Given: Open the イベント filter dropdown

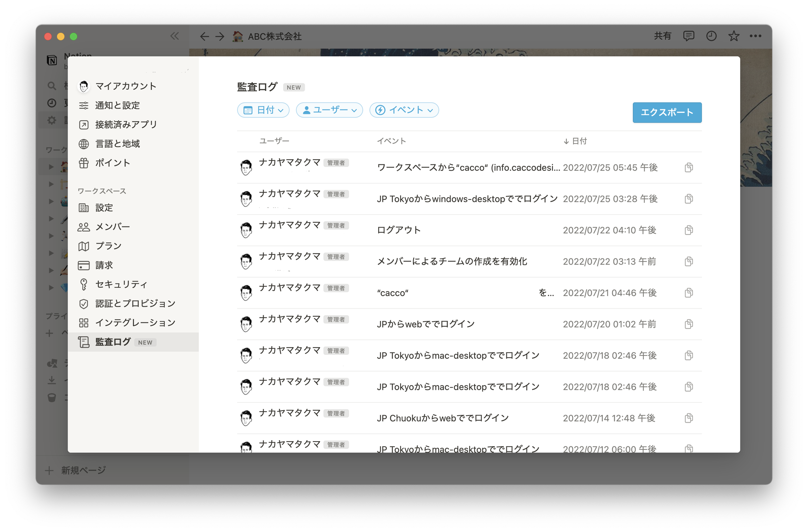Looking at the screenshot, I should (x=404, y=110).
